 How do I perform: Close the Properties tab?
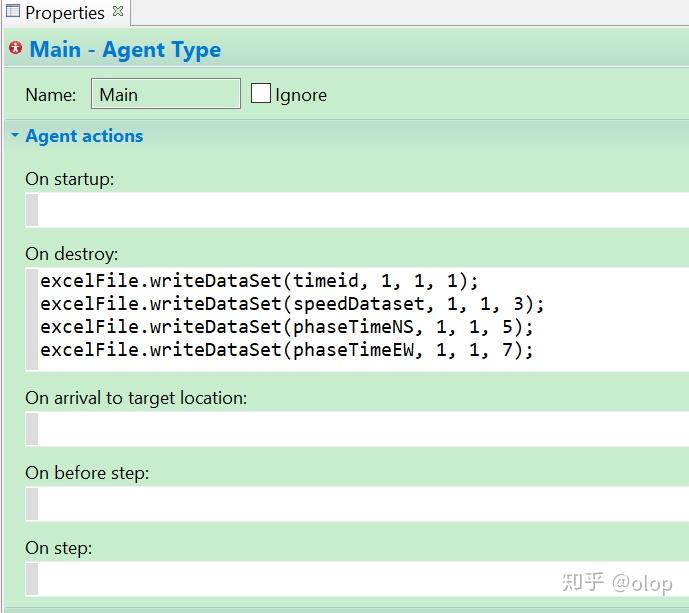coord(118,11)
